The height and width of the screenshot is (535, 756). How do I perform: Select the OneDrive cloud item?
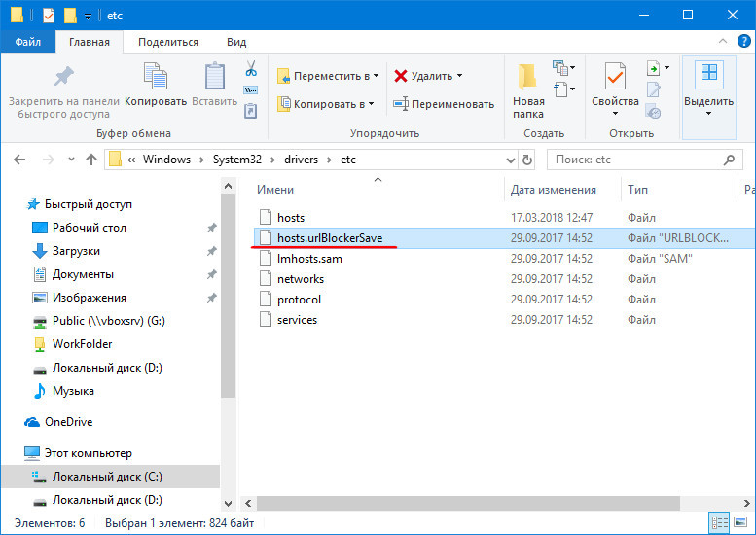[x=58, y=422]
